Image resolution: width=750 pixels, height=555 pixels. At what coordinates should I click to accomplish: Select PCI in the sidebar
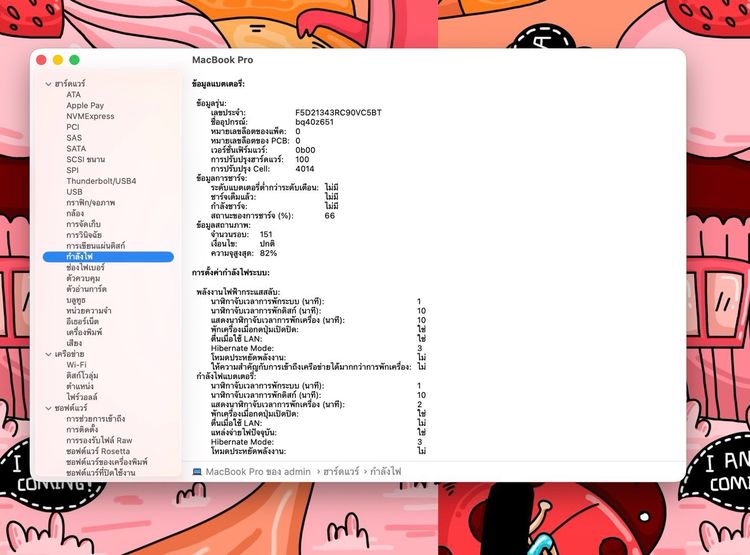(x=73, y=127)
